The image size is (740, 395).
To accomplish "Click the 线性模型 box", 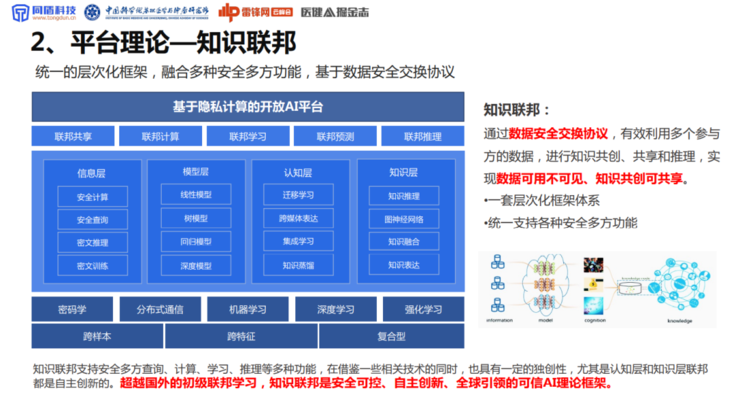I will pyautogui.click(x=196, y=194).
